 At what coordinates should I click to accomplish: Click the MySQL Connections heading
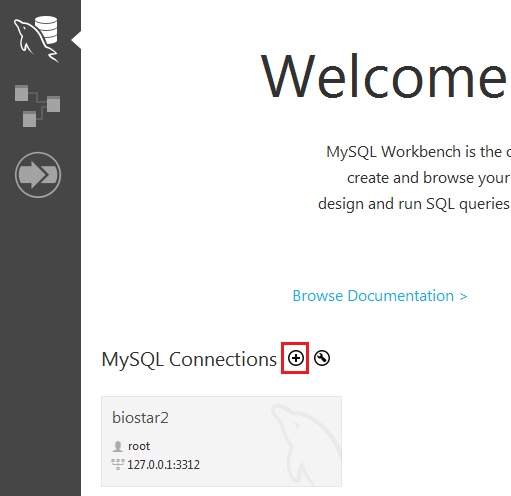(x=189, y=359)
